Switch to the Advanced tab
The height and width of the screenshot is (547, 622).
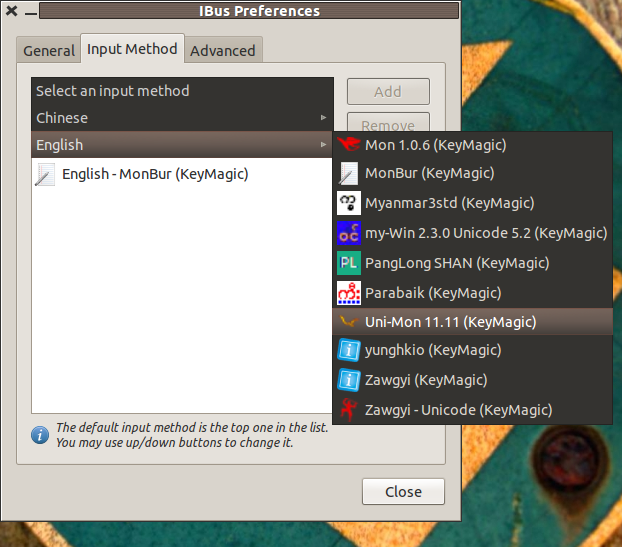(x=223, y=50)
